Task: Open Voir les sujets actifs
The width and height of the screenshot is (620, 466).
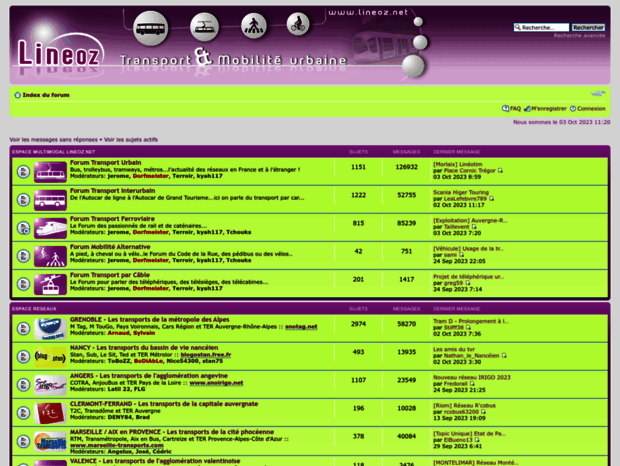Action: [131, 140]
